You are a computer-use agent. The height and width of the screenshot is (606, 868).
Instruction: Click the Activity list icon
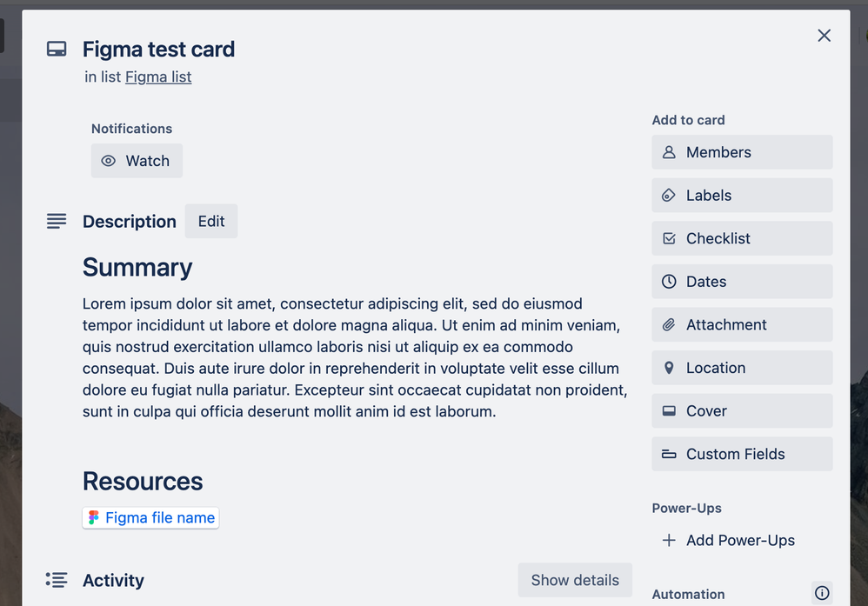[x=57, y=580]
